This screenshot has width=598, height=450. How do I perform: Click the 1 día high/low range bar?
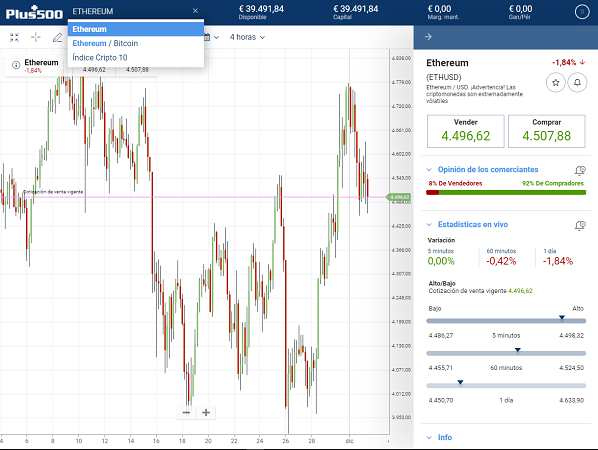[506, 386]
